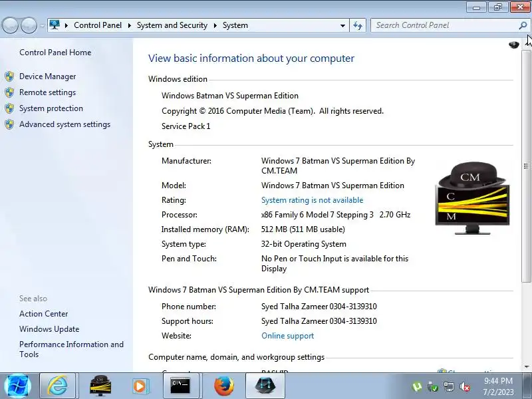
Task: Open the Online support website link
Action: click(x=287, y=336)
